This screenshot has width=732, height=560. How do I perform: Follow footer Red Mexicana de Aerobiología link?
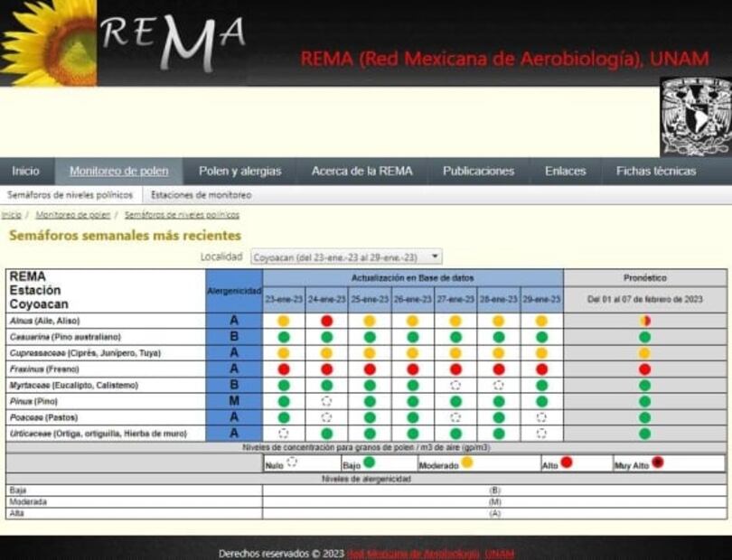[x=430, y=553]
